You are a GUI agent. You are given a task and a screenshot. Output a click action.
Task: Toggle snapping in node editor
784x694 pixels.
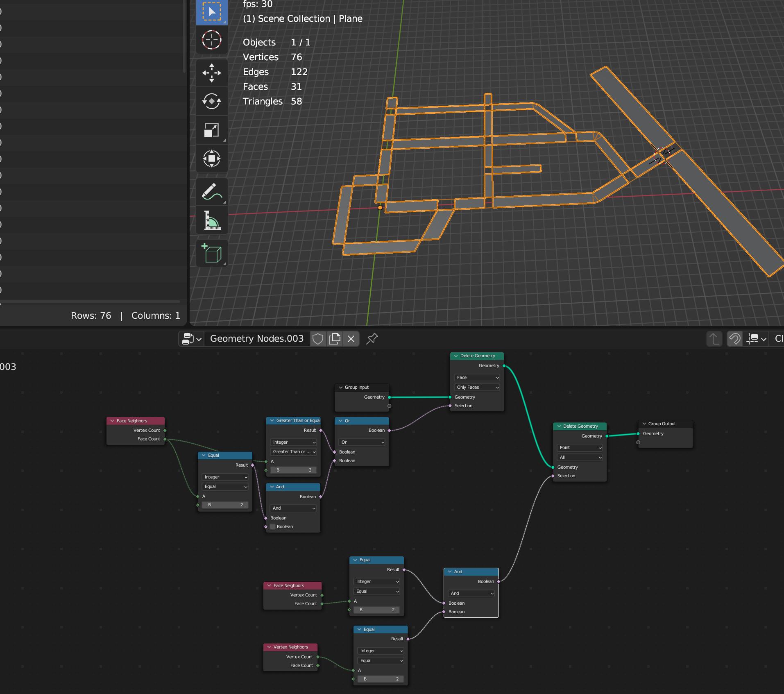(x=735, y=339)
